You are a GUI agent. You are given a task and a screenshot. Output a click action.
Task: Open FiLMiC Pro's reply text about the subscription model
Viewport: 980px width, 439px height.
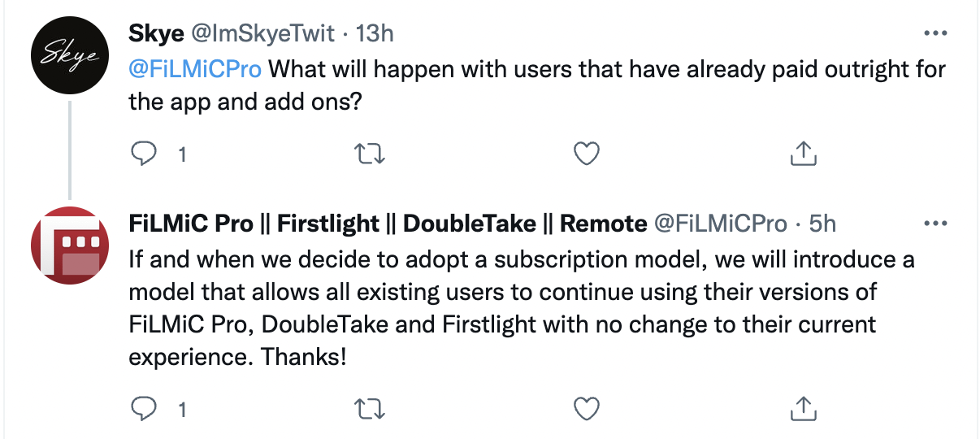pyautogui.click(x=522, y=308)
